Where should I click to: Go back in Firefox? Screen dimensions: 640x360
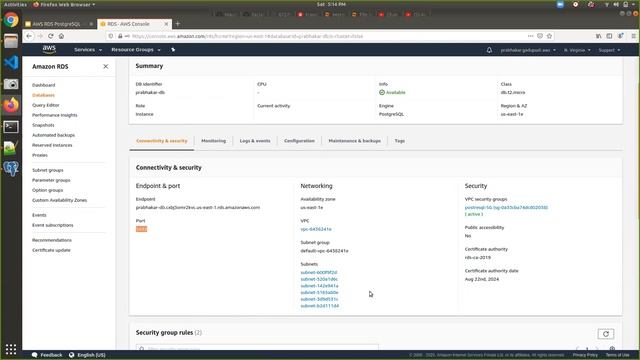pos(29,36)
